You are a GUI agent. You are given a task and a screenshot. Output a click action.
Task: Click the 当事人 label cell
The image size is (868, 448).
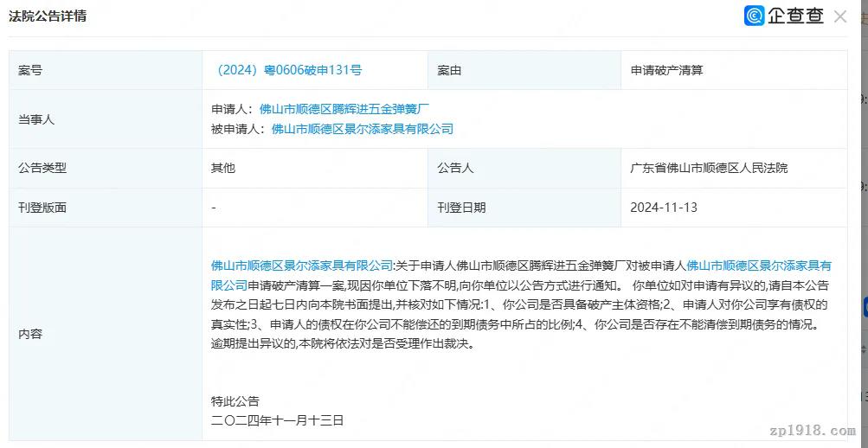pyautogui.click(x=36, y=119)
